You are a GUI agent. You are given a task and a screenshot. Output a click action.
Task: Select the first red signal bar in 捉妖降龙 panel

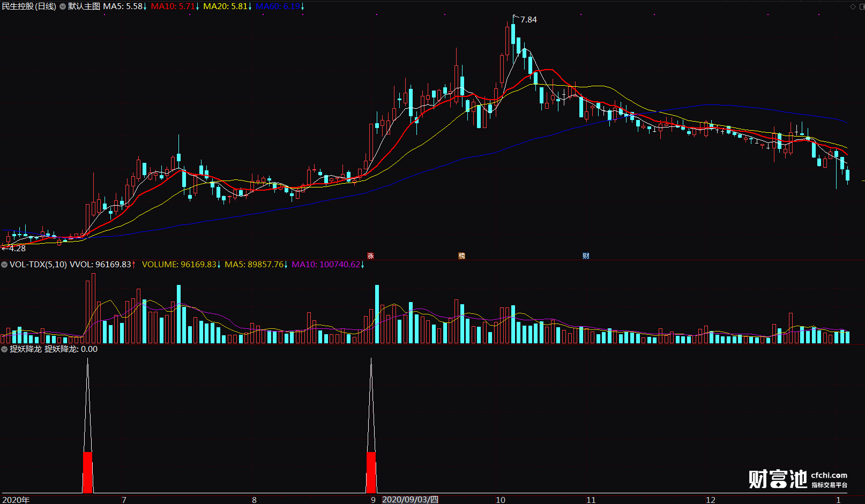pos(88,472)
